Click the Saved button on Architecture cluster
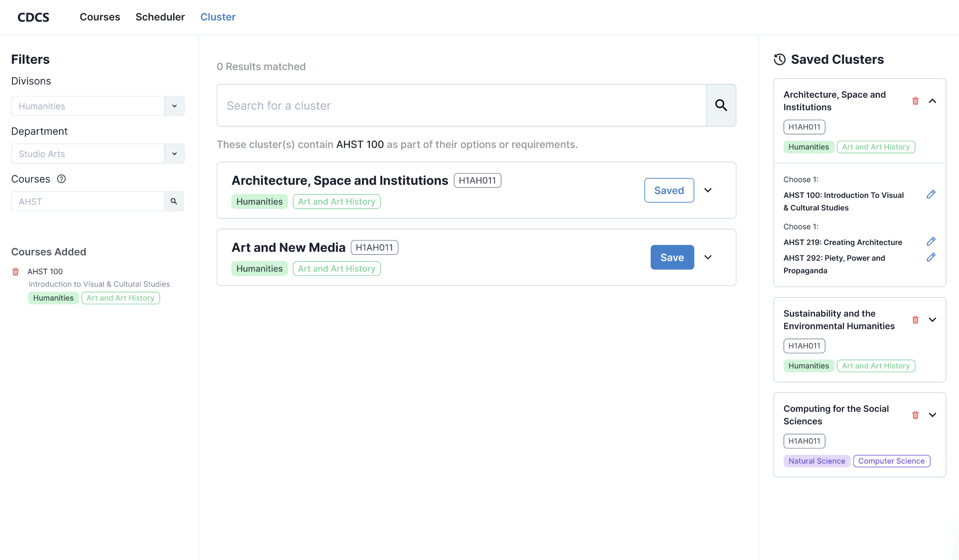 pos(669,190)
